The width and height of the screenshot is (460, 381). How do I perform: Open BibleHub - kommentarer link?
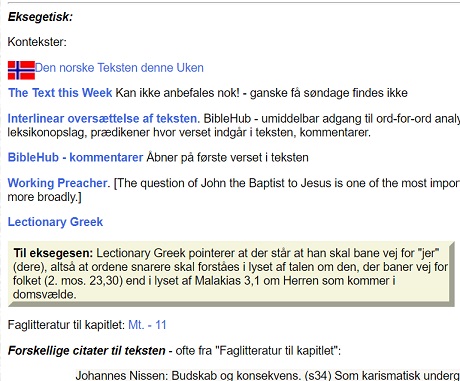tap(75, 157)
